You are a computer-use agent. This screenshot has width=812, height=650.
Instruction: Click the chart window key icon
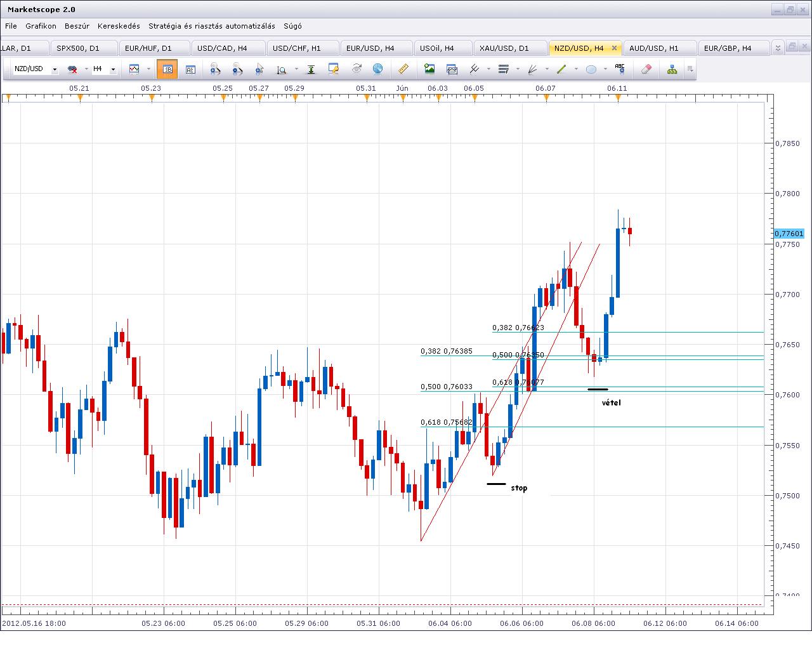(334, 69)
